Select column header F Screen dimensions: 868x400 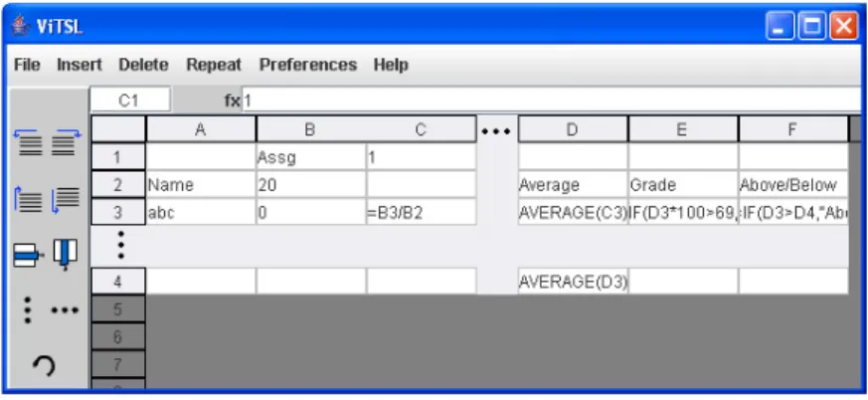(792, 129)
